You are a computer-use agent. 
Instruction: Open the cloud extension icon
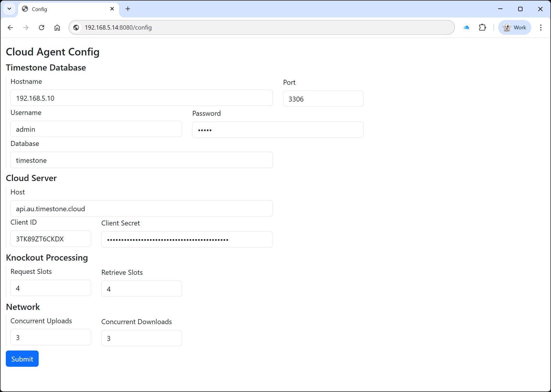click(466, 28)
